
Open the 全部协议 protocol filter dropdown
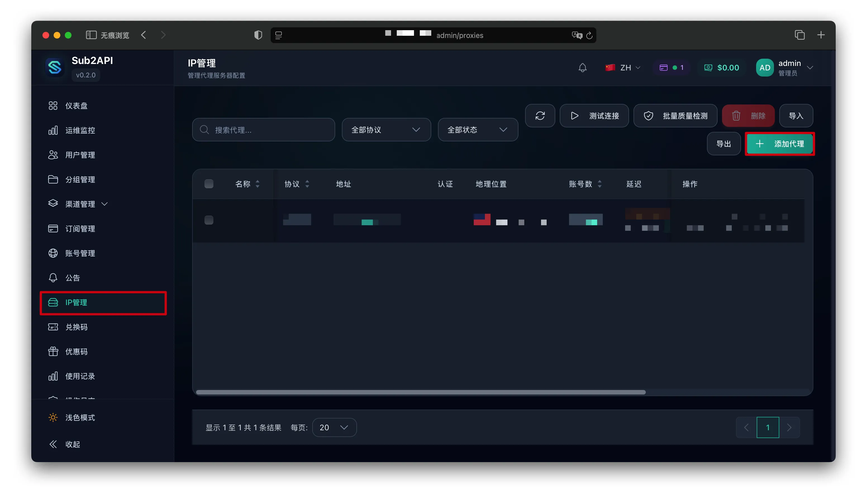(x=386, y=130)
